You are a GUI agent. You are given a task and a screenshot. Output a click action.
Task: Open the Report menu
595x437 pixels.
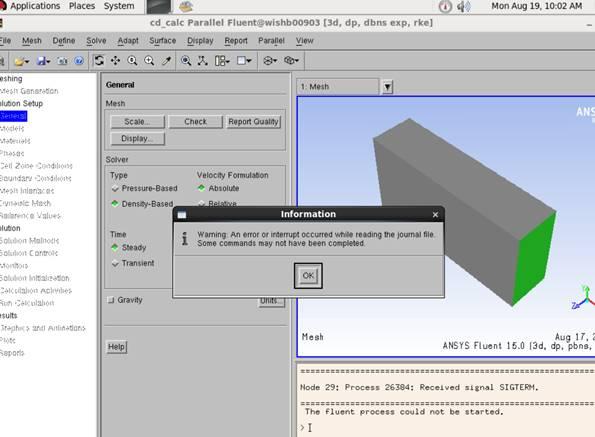(236, 41)
